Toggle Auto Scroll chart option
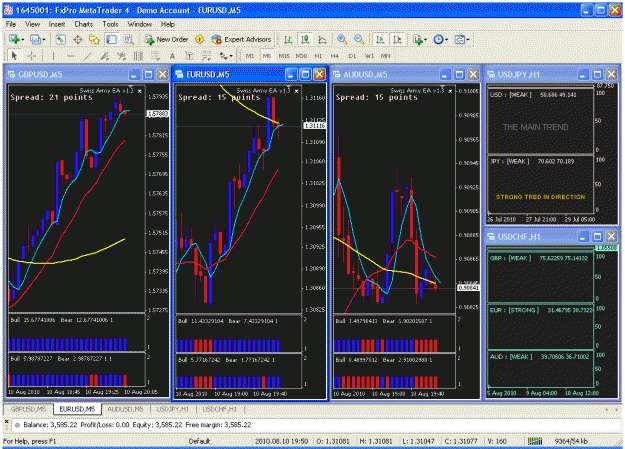The height and width of the screenshot is (449, 625). click(380, 39)
